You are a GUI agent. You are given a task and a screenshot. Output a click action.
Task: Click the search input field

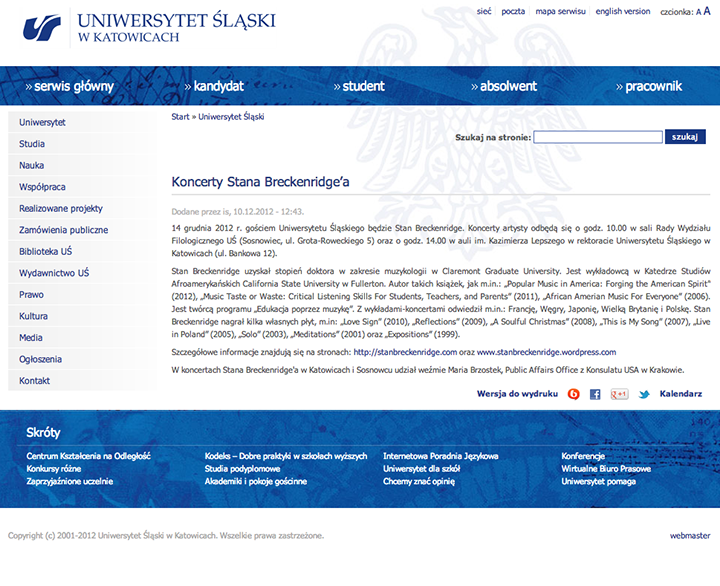point(597,137)
